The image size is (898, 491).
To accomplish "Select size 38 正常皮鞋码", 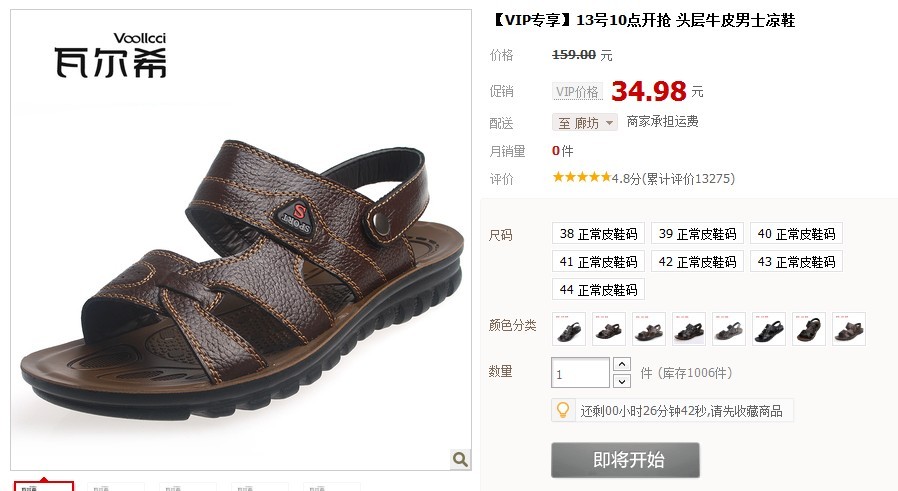I will pyautogui.click(x=598, y=234).
